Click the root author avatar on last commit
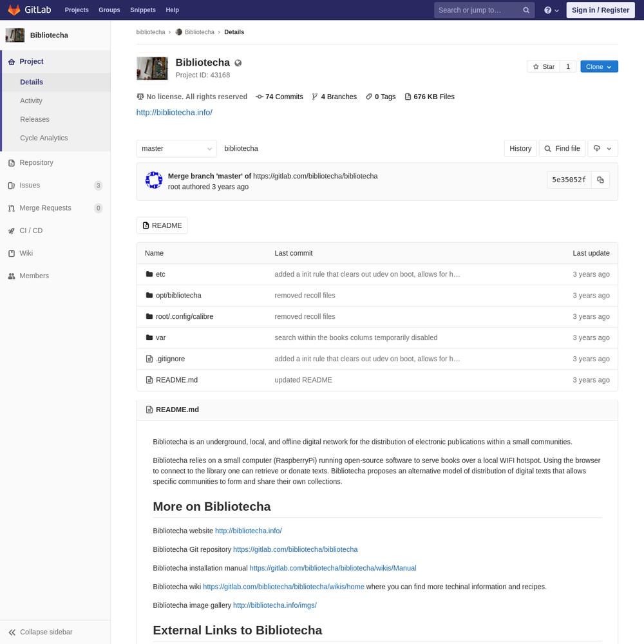The height and width of the screenshot is (644, 644). pyautogui.click(x=154, y=180)
